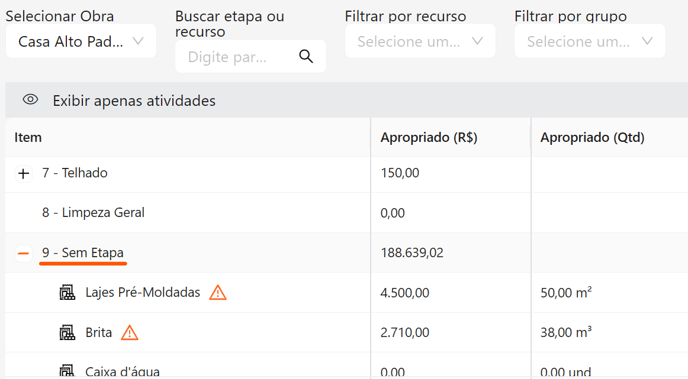The image size is (688, 379).
Task: Focus the Buscar etapa ou recurso field
Action: click(250, 57)
